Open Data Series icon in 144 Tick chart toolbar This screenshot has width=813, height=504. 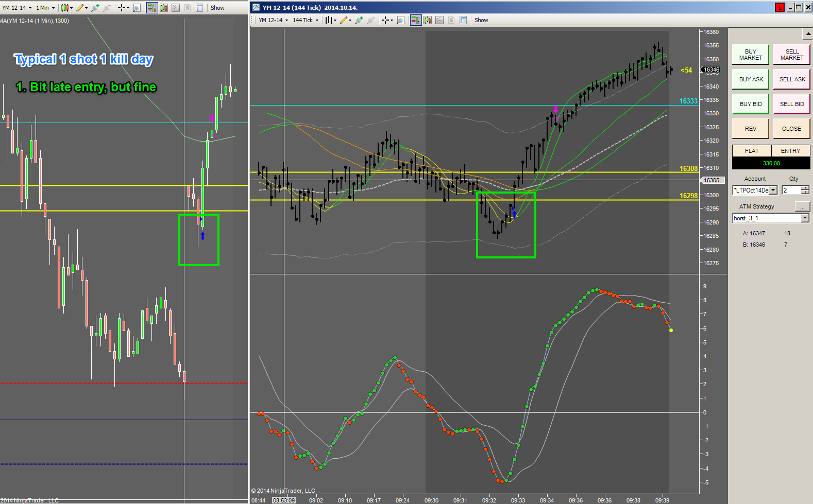(x=428, y=20)
